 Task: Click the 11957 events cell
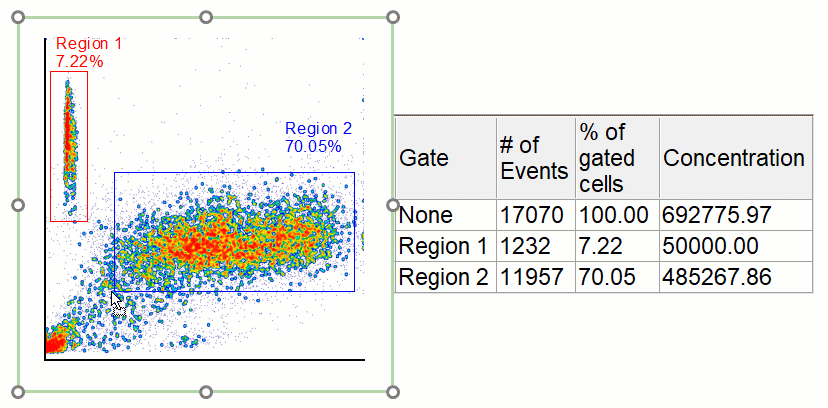[x=534, y=277]
